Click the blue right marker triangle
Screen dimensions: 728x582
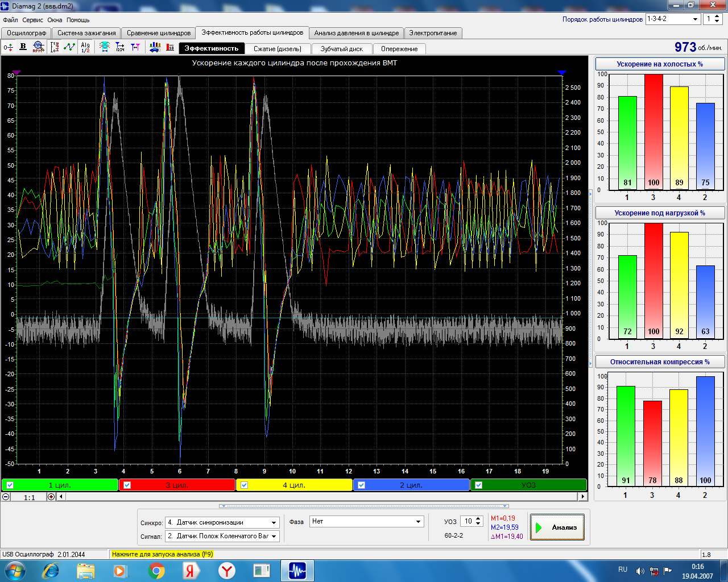[x=562, y=73]
